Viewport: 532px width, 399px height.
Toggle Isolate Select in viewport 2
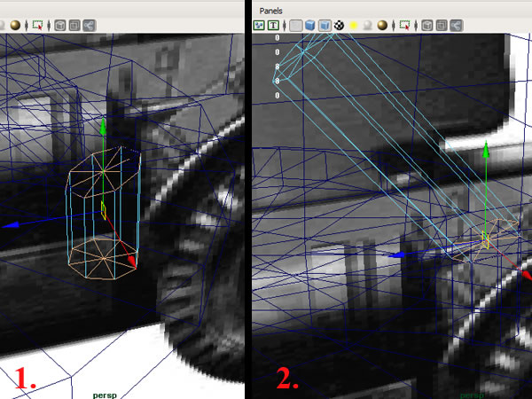tap(405, 25)
